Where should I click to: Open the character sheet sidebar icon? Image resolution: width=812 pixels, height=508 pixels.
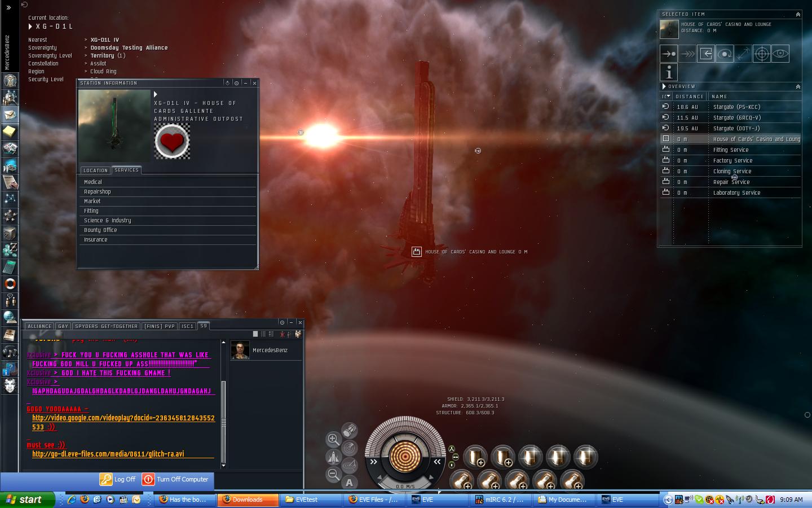pyautogui.click(x=10, y=81)
